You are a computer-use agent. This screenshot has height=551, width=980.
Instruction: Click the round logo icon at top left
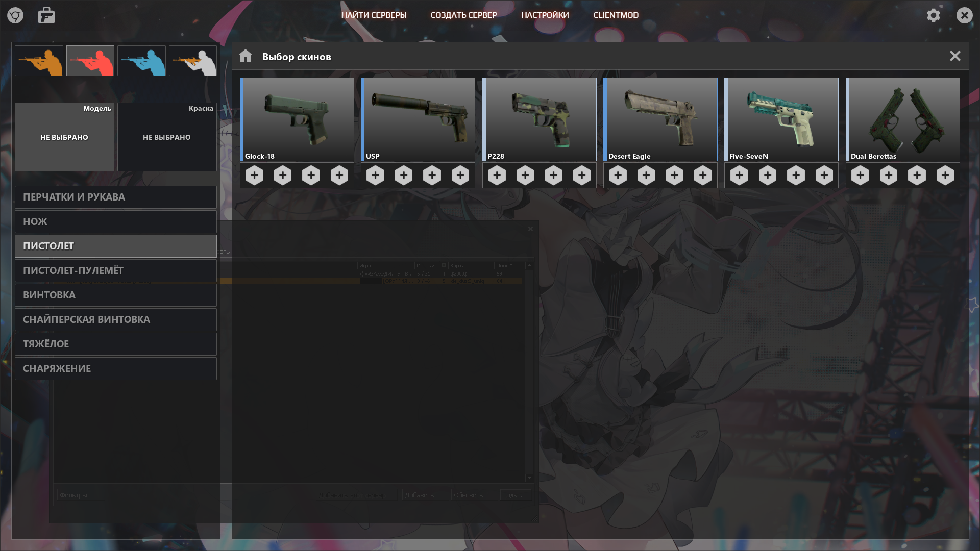(x=15, y=15)
